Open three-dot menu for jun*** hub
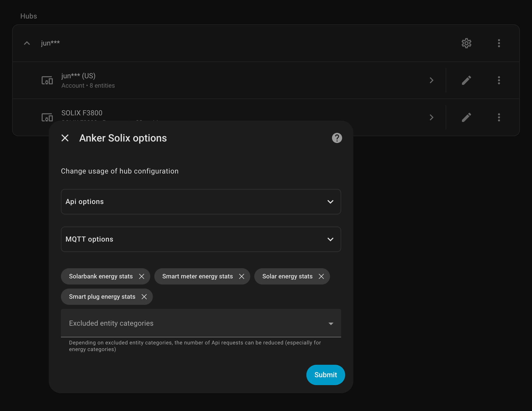The height and width of the screenshot is (411, 532). point(499,43)
